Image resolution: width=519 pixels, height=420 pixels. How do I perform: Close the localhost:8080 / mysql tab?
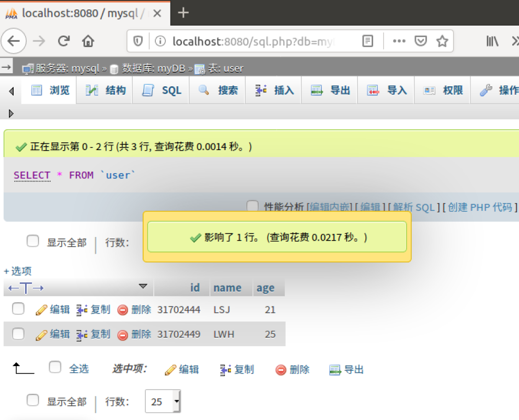(x=157, y=13)
